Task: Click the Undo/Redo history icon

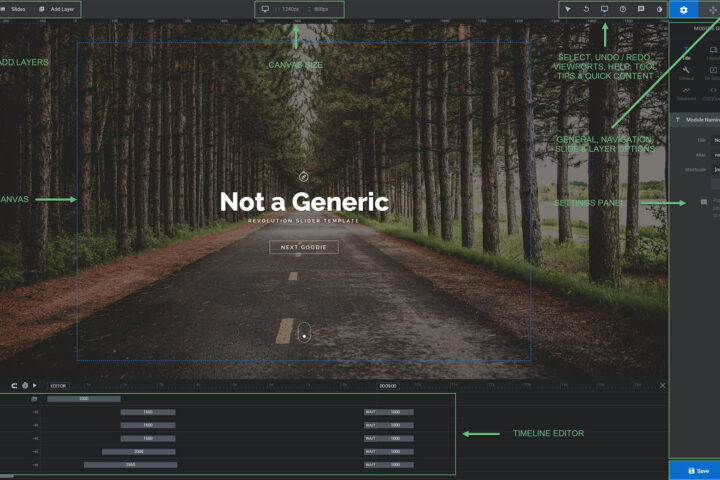Action: pyautogui.click(x=586, y=9)
